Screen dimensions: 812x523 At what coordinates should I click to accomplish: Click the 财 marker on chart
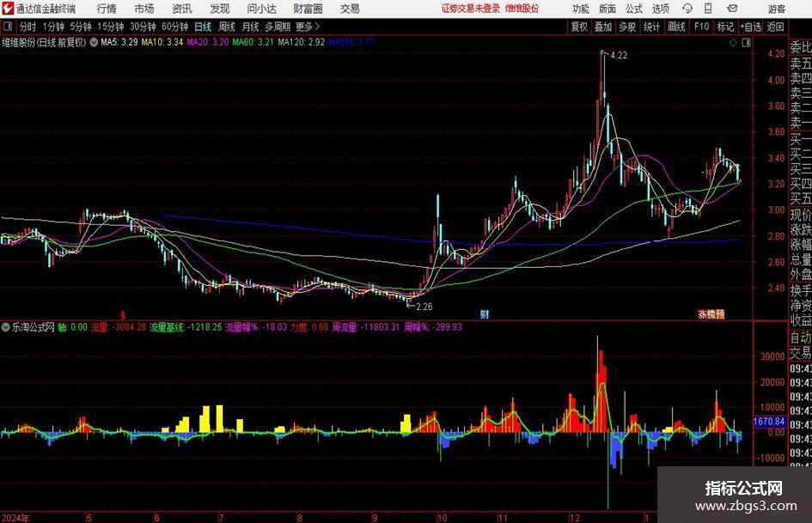click(x=485, y=313)
